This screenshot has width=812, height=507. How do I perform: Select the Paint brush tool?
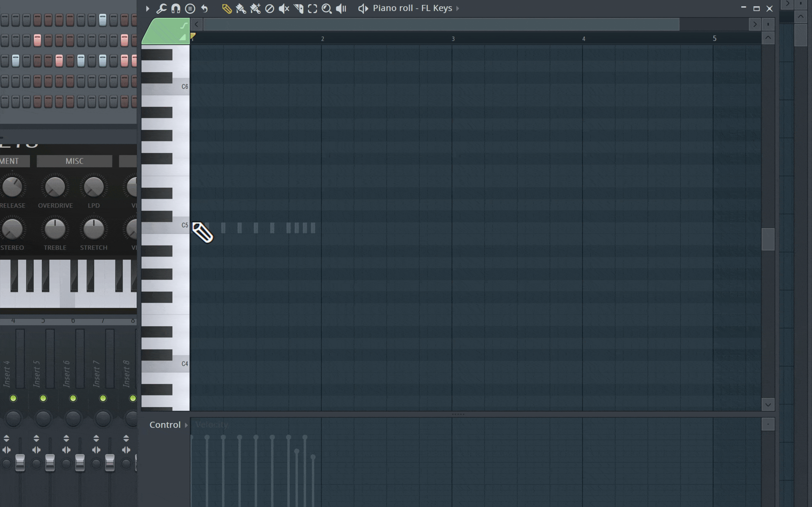click(241, 9)
